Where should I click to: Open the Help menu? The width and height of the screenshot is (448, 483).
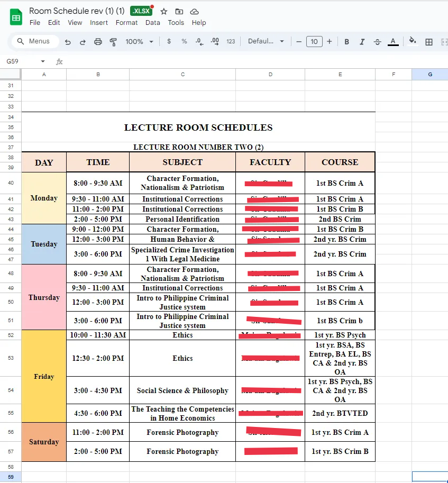[x=199, y=23]
